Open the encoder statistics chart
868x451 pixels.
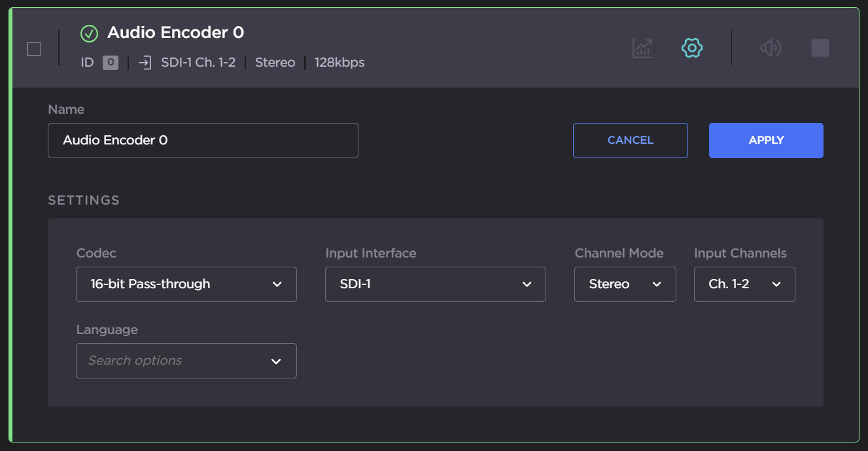pos(642,48)
